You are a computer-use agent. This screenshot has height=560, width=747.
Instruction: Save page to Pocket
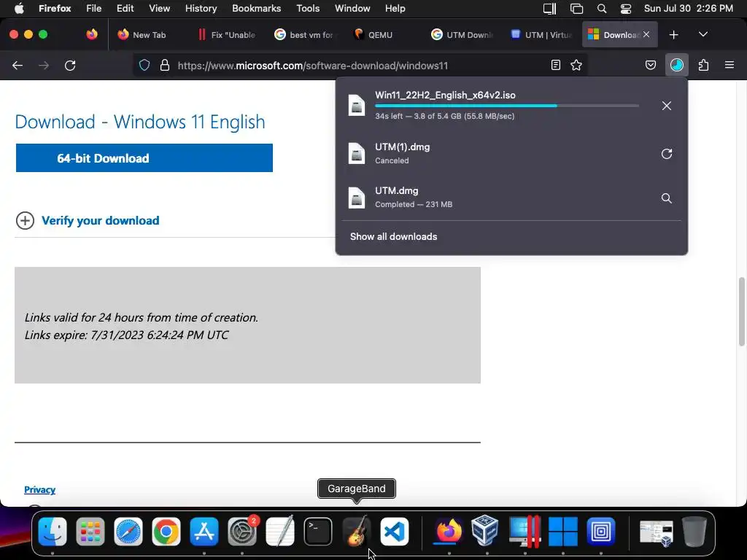pyautogui.click(x=651, y=65)
